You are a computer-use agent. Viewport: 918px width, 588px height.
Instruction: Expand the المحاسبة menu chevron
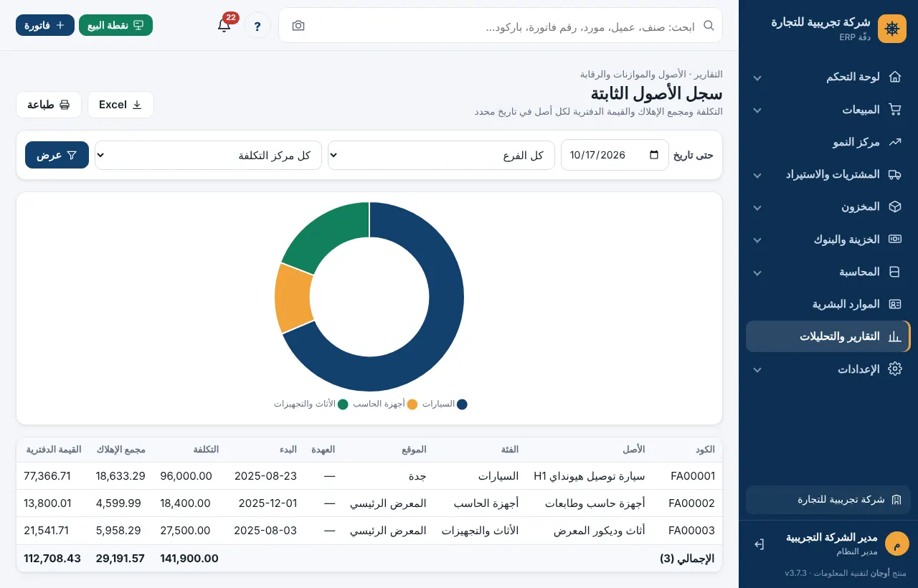point(757,272)
